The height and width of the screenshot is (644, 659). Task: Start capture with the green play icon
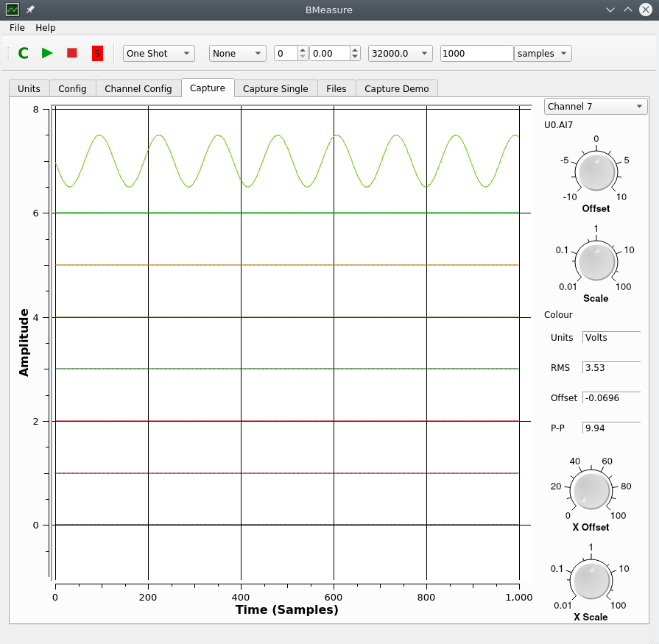[47, 53]
